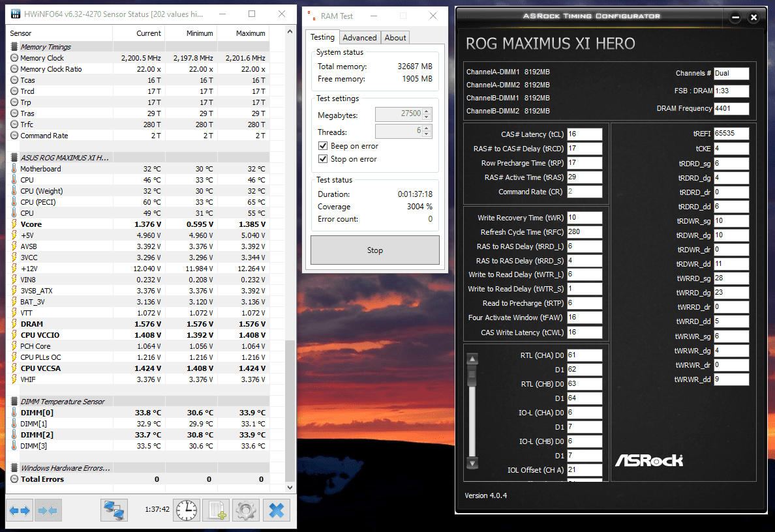Screen dimensions: 775x532
Task: Click the DIMM Temperature Sensor group icon
Action: click(x=14, y=402)
